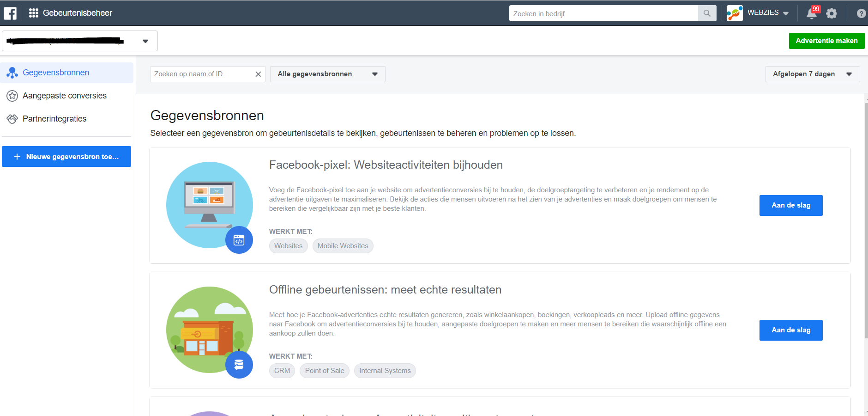
Task: Click Aan de slag for Facebook-pixel
Action: (791, 205)
